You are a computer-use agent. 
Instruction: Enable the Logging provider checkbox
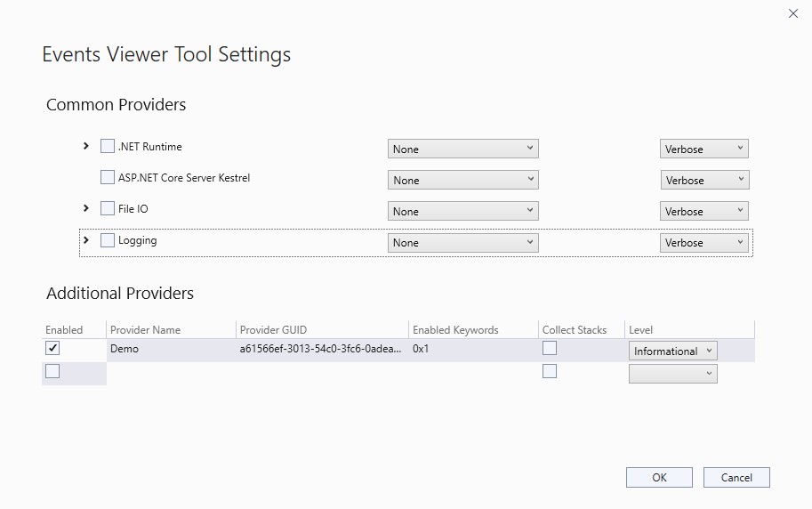tap(108, 240)
